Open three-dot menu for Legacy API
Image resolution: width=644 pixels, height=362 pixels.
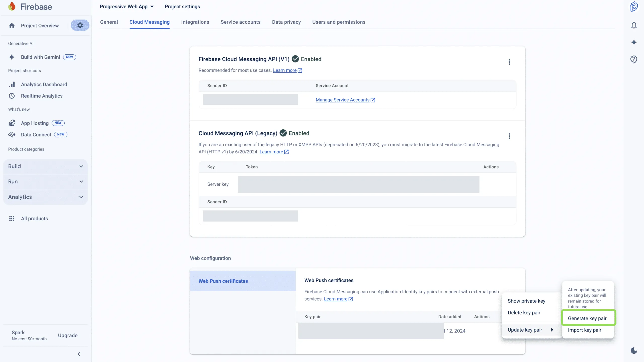coord(509,136)
